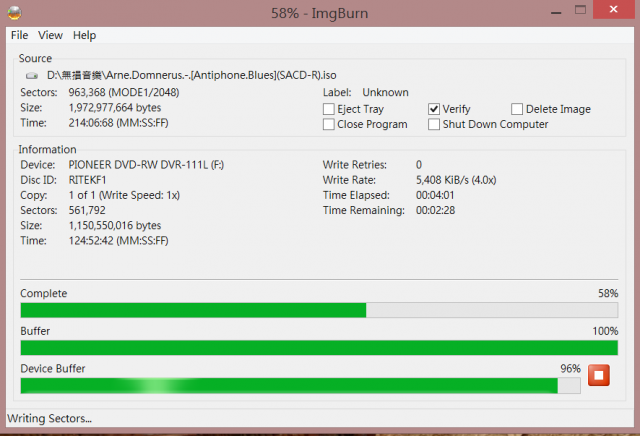
Task: Click the 'Writing Sectors...' status bar text
Action: 49,418
